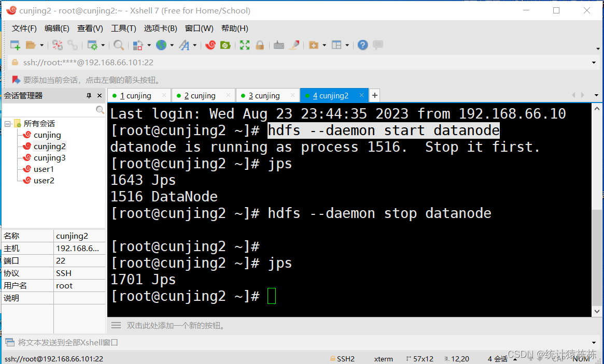This screenshot has height=364, width=604.
Task: Select the cunjing2 session in tree
Action: 50,146
